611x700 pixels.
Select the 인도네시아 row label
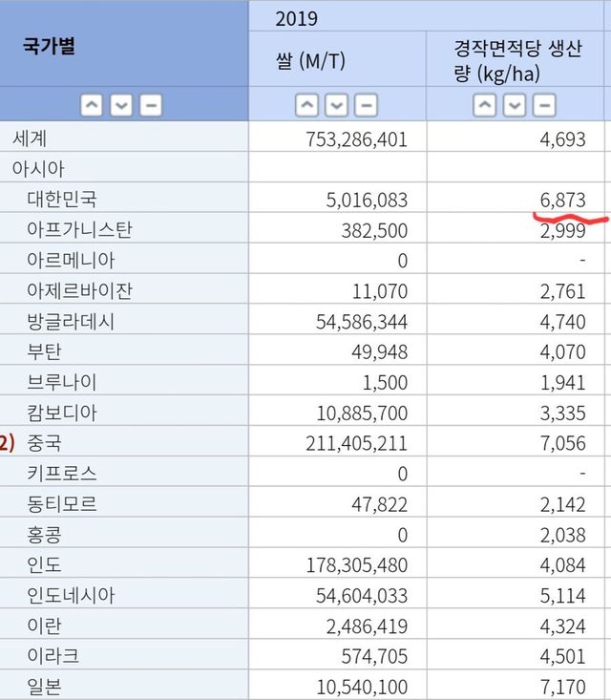coord(72,595)
